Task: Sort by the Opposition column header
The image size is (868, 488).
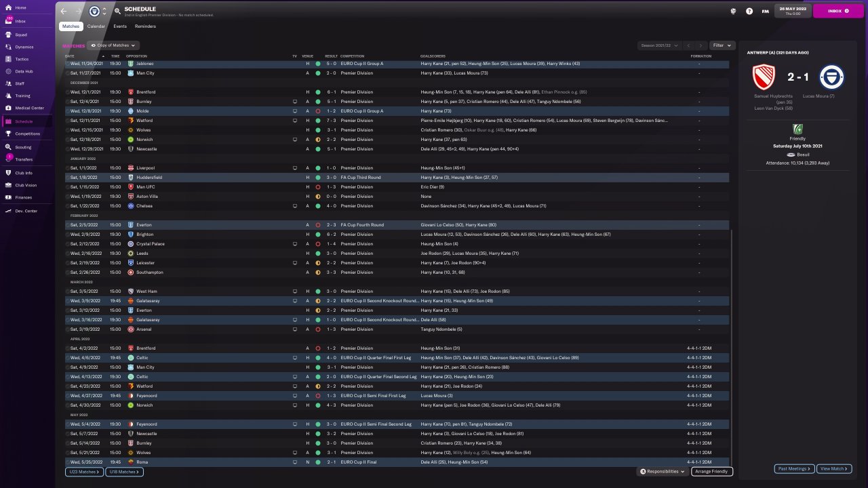Action: pyautogui.click(x=136, y=56)
